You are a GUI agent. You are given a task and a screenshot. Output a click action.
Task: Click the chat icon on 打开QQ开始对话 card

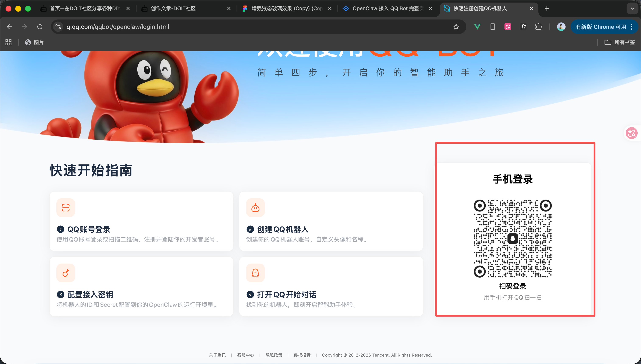(255, 273)
